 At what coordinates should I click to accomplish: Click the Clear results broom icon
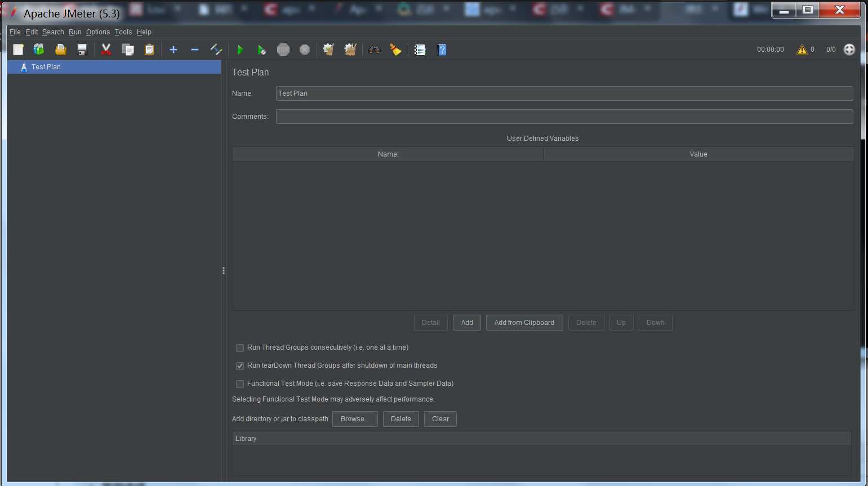(328, 50)
